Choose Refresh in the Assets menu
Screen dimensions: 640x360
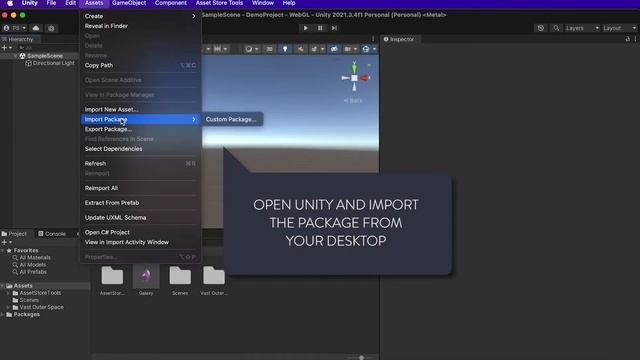[x=140, y=164]
